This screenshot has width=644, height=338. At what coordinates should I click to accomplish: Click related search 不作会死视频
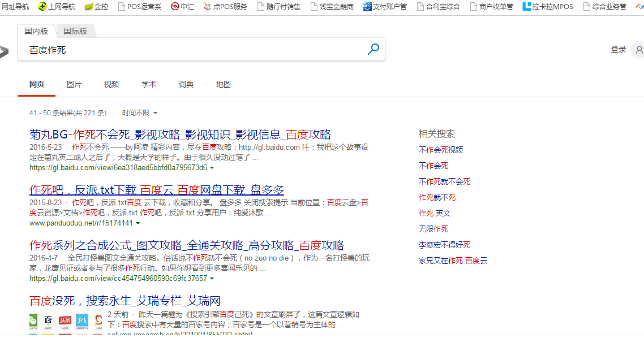pos(441,150)
